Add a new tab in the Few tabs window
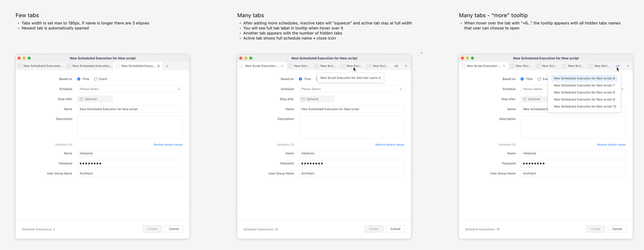The width and height of the screenshot is (644, 250). tap(167, 66)
